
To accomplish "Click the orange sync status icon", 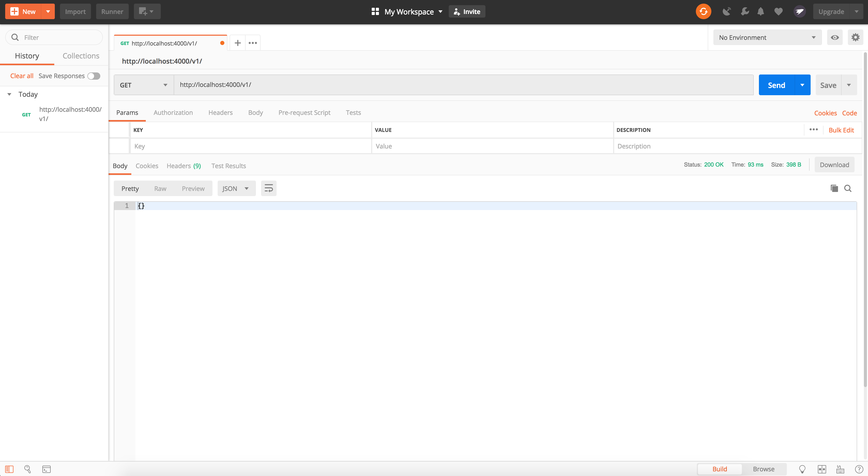I will click(703, 11).
